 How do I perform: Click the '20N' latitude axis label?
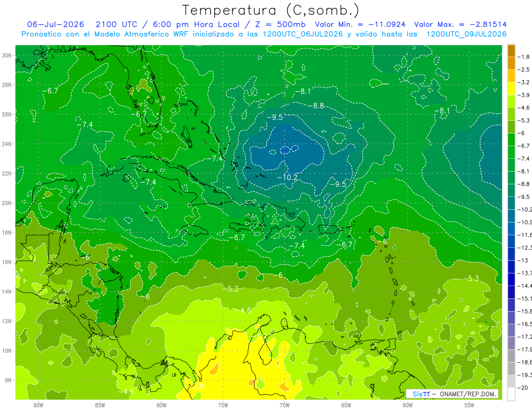[7, 203]
